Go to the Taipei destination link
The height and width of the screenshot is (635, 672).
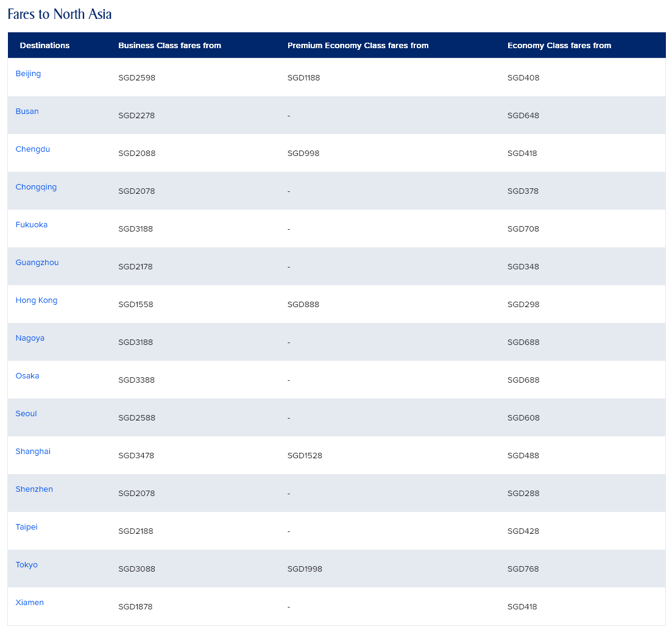(x=27, y=527)
